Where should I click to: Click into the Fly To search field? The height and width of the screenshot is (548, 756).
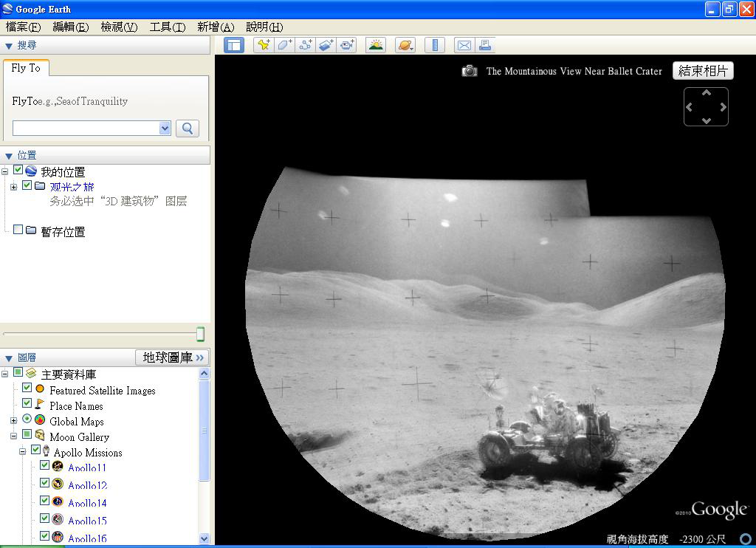86,129
